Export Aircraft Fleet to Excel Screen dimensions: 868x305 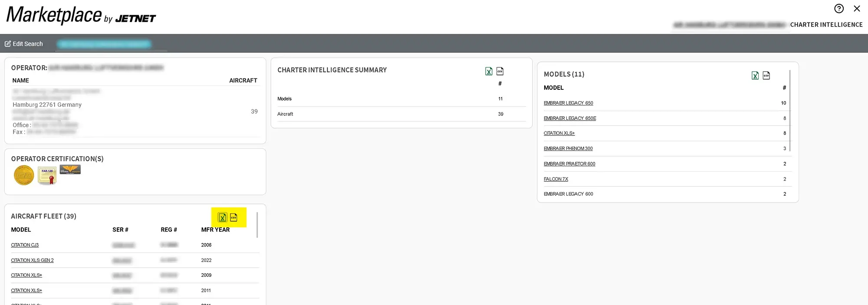pos(222,217)
